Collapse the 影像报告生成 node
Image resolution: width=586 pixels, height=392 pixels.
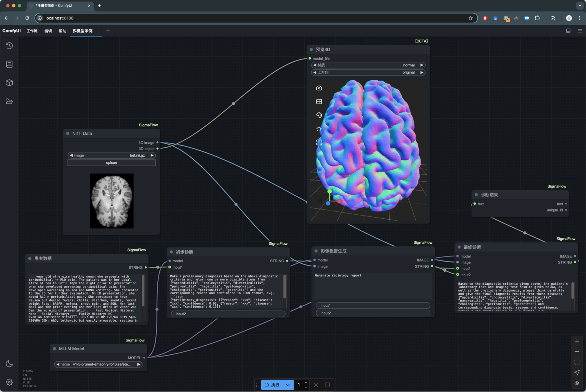[x=316, y=251]
